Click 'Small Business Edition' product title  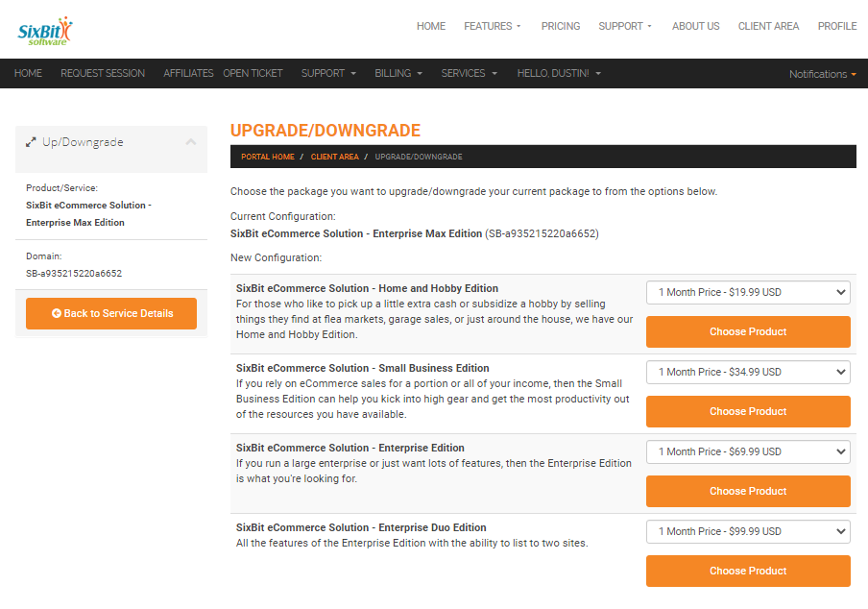(x=363, y=368)
